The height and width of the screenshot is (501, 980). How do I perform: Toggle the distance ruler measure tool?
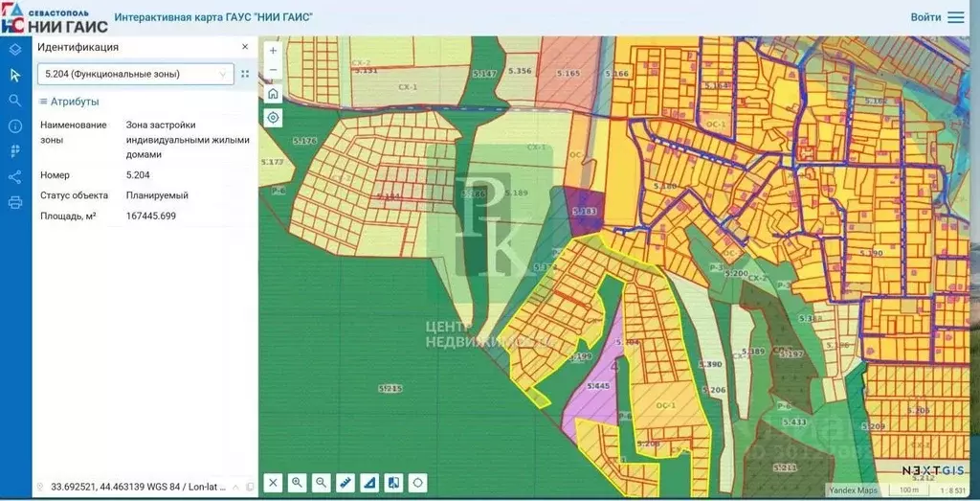345,483
